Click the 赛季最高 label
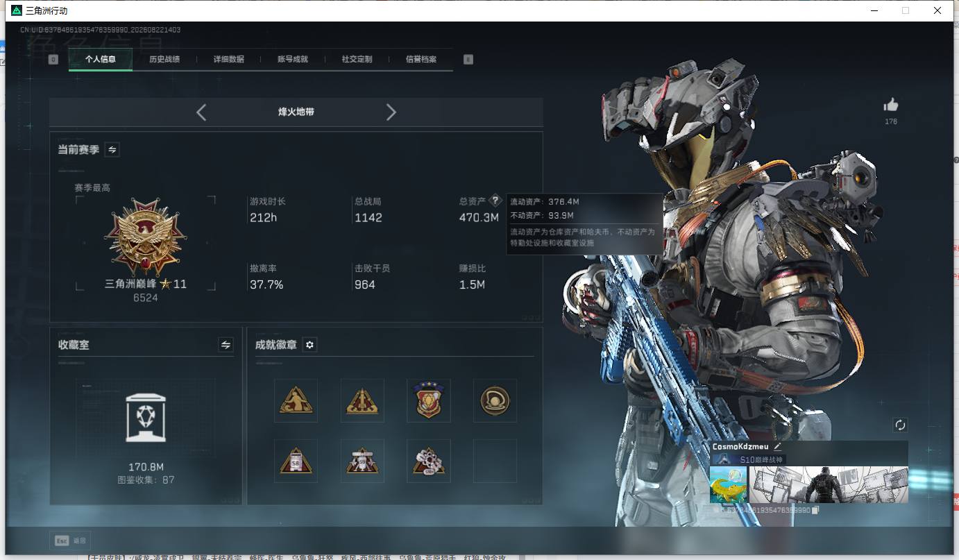Screen dimensions: 959x560 pyautogui.click(x=92, y=187)
